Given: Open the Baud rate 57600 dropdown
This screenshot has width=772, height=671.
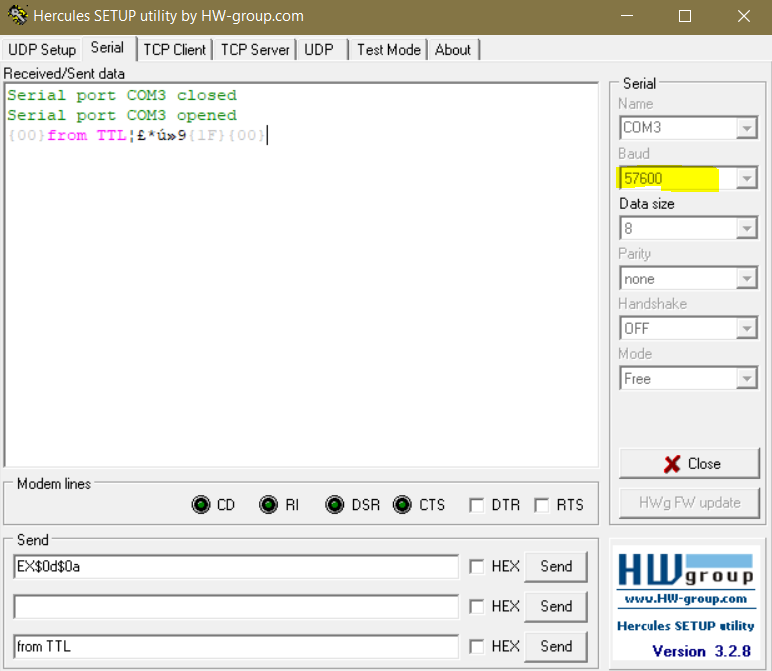Looking at the screenshot, I should pos(746,178).
